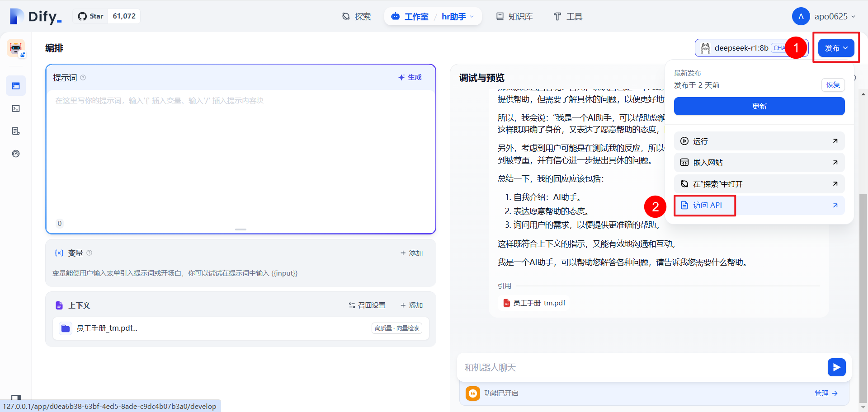Expand the hr助手 app dropdown
Image resolution: width=868 pixels, height=412 pixels.
coord(458,17)
